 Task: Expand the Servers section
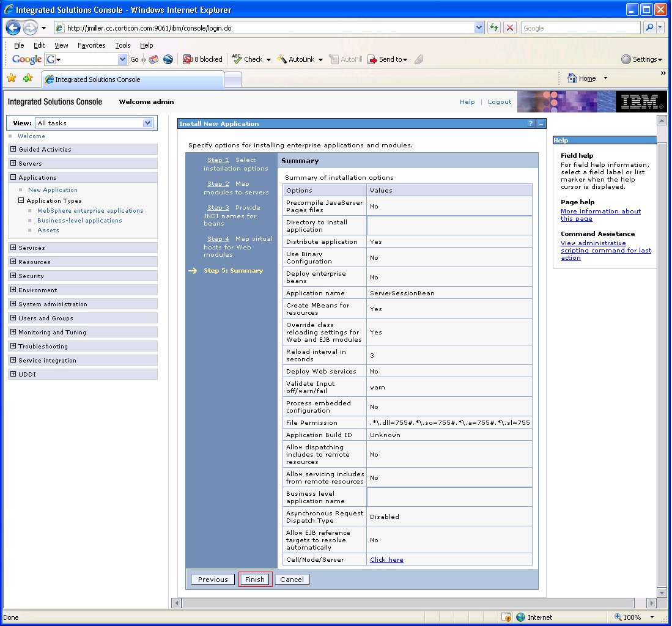coord(13,163)
